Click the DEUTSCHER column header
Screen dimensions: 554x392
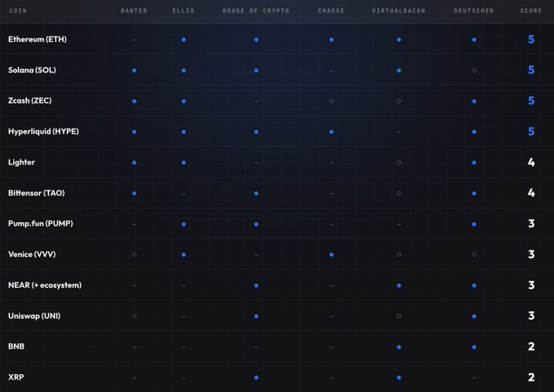coord(474,11)
